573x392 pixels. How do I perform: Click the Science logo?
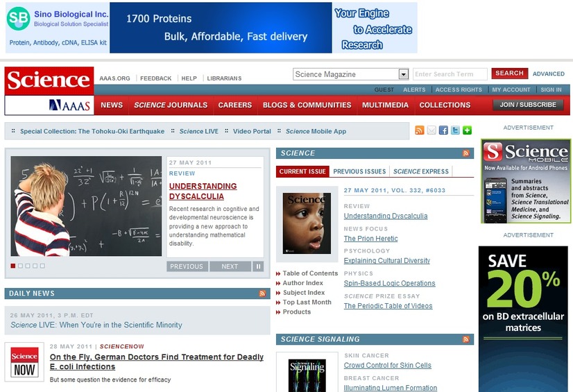pos(49,80)
